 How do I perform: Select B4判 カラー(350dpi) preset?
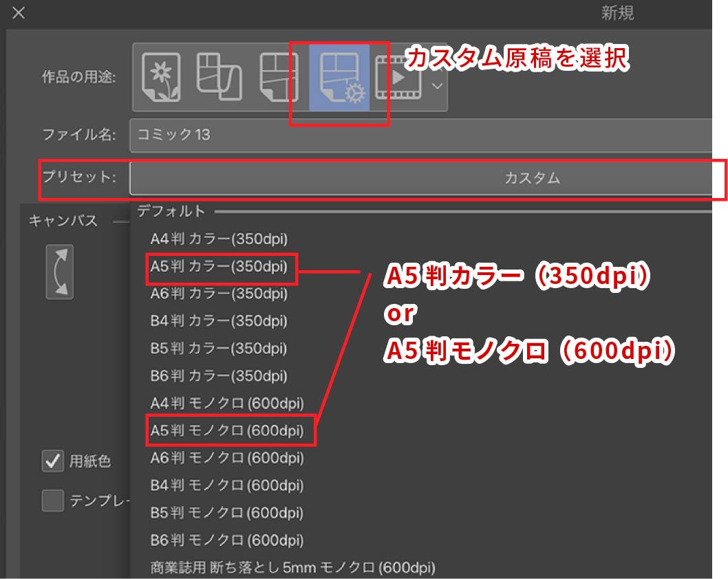point(219,321)
